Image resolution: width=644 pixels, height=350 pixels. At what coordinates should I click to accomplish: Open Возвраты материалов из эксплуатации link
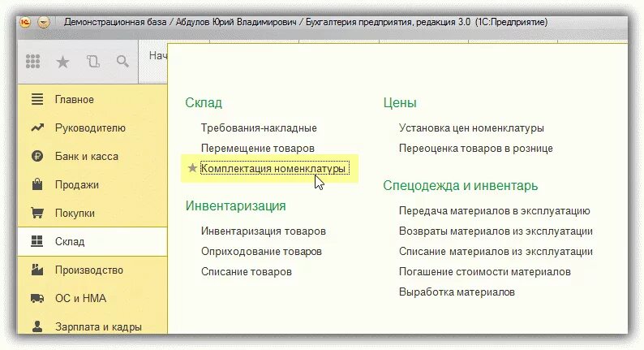tap(496, 231)
